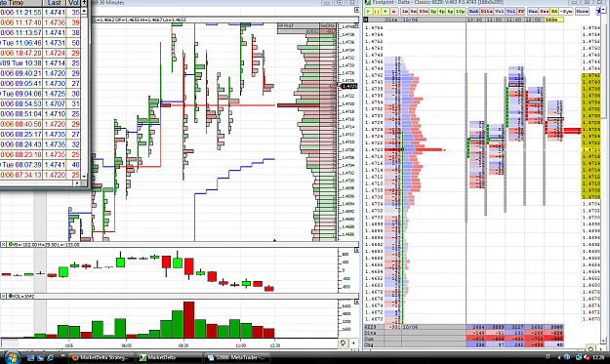The width and height of the screenshot is (610, 364).
Task: Click the scroll-up arrow in trade list
Action: tap(84, 12)
